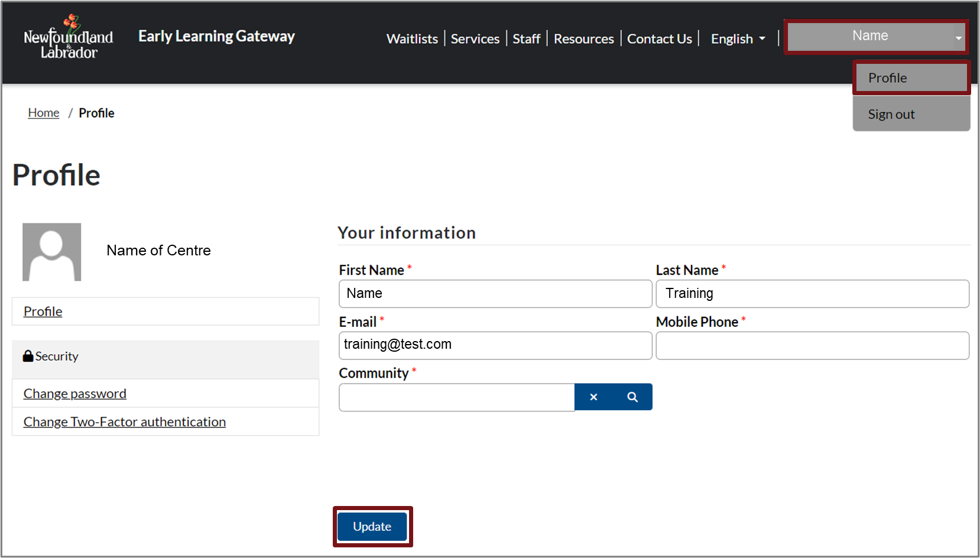This screenshot has height=558, width=980.
Task: Navigate to Resources in top bar
Action: point(583,39)
